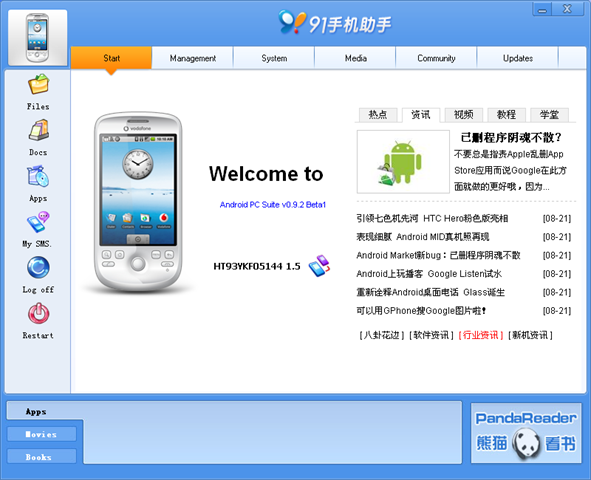Select the bottom Movies tab

tap(41, 434)
